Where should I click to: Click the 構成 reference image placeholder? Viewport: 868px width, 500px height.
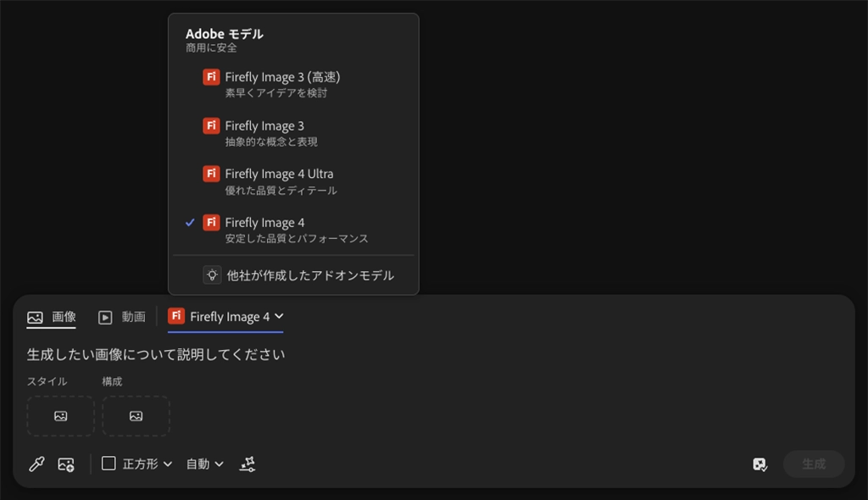point(136,416)
